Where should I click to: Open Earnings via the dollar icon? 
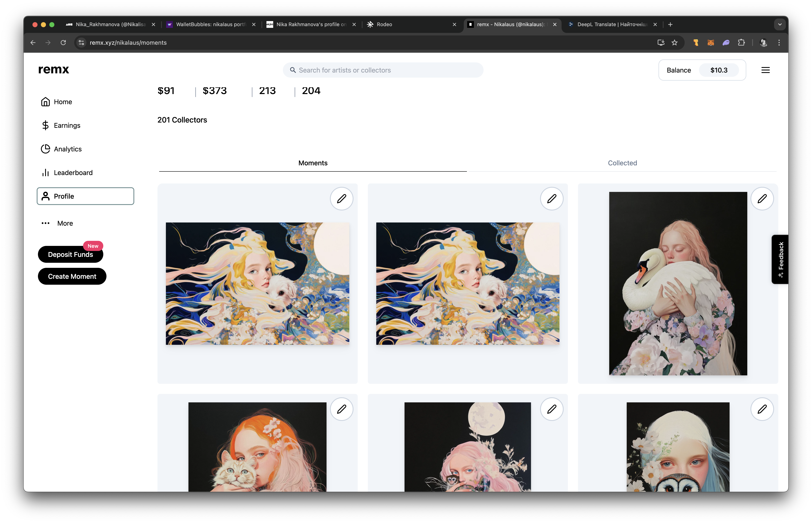click(46, 125)
